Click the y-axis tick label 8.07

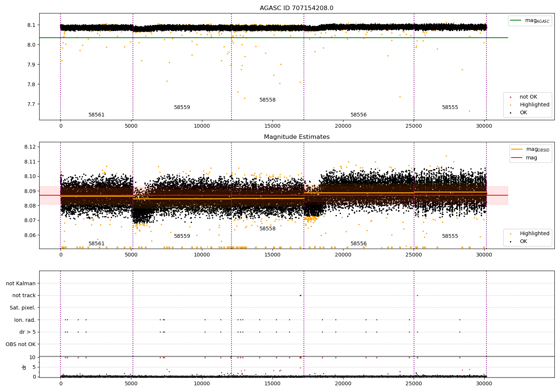click(30, 221)
